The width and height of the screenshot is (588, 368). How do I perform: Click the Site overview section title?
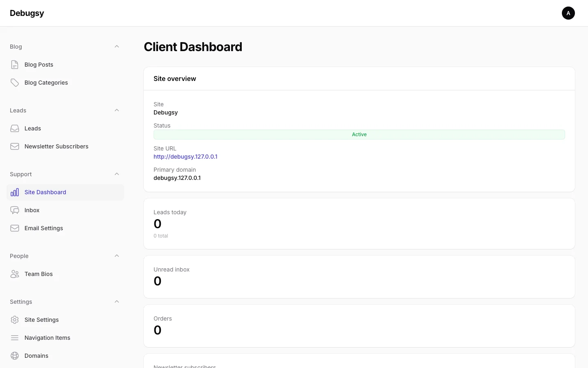(x=175, y=79)
